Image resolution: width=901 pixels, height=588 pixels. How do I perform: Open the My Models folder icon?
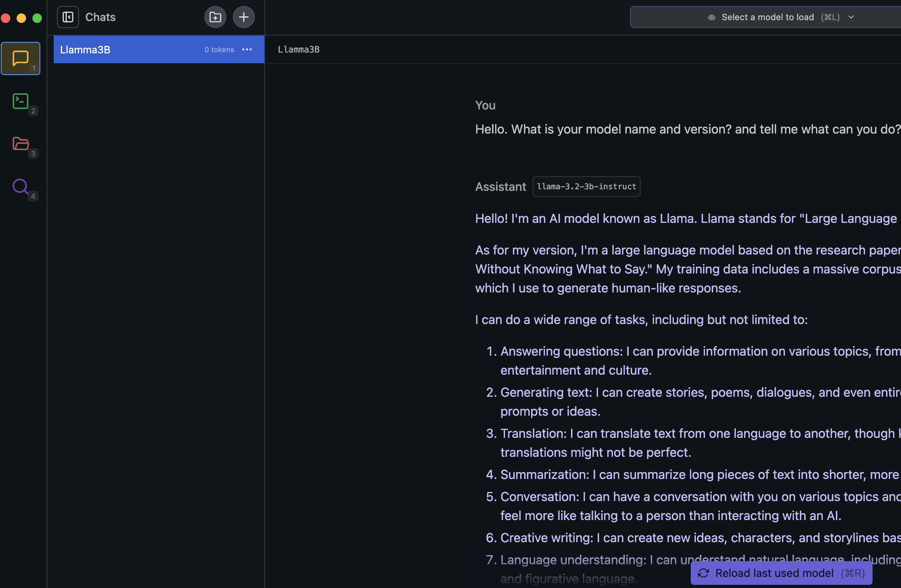coord(21,144)
